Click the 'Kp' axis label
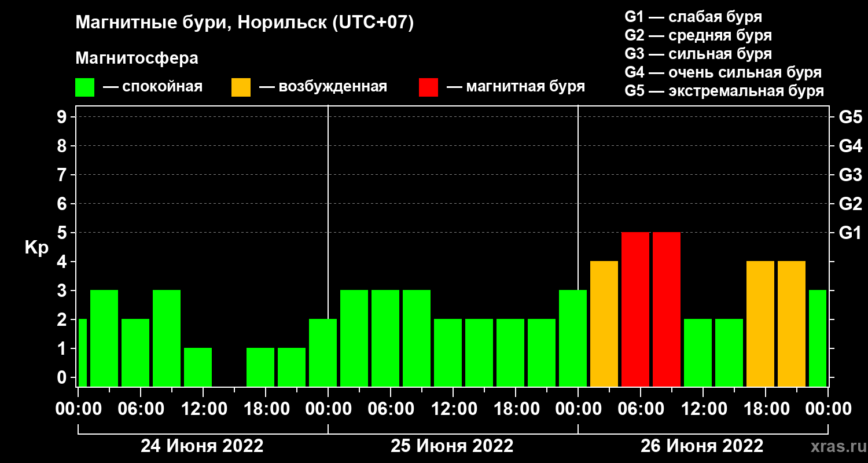 (36, 248)
